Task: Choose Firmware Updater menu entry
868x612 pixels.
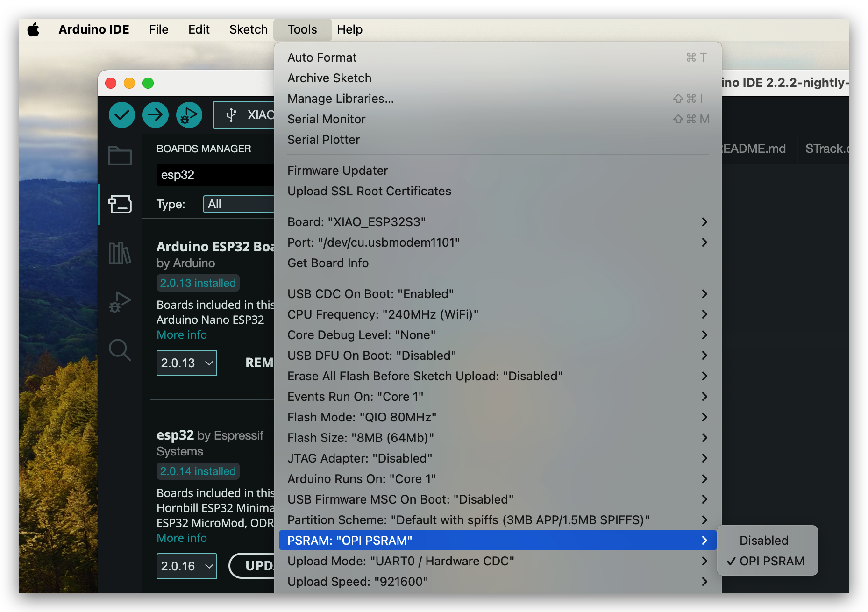Action: click(498, 171)
